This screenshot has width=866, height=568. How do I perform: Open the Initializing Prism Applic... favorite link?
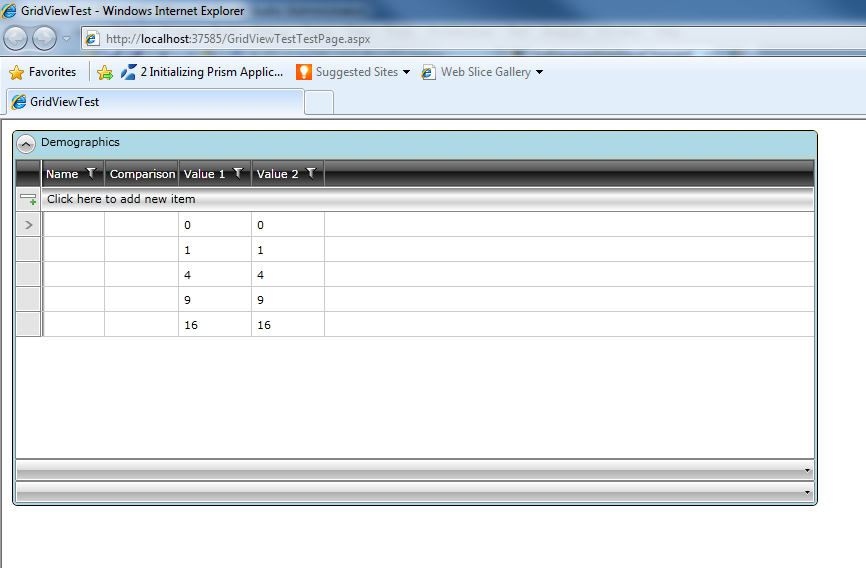[x=202, y=72]
